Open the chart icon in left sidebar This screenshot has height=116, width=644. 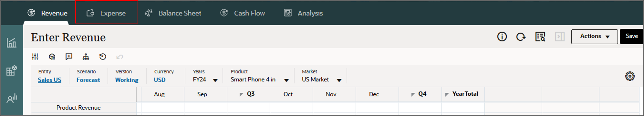click(x=11, y=43)
